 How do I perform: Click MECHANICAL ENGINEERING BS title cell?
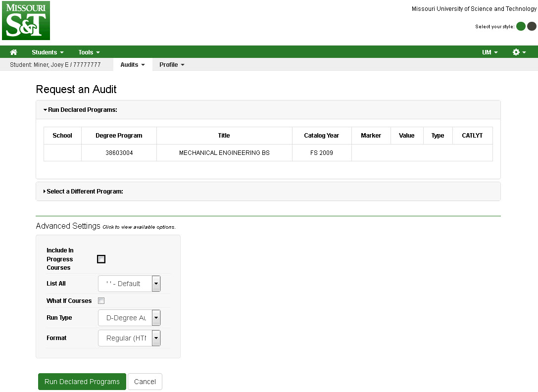tap(224, 153)
